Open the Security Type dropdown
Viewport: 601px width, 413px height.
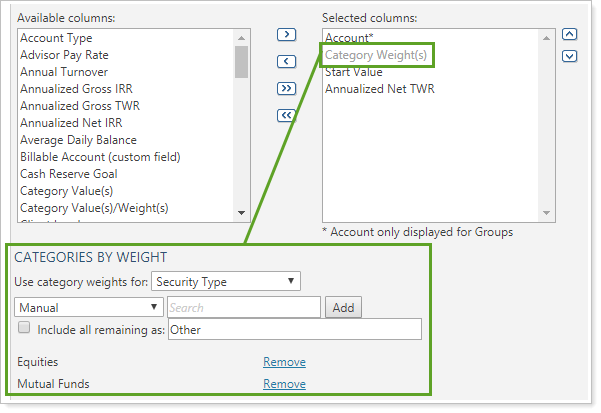(x=227, y=282)
